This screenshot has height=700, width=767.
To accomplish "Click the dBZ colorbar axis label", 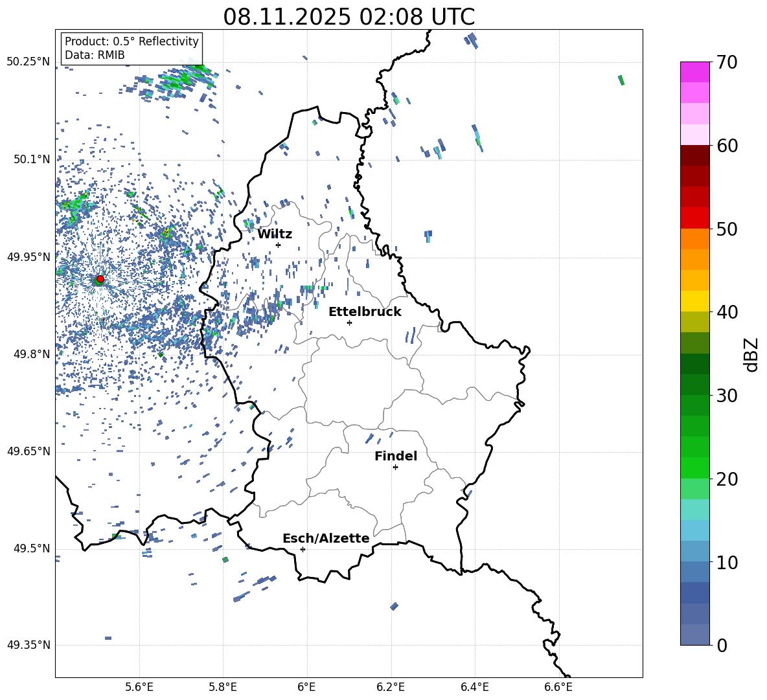I will [x=752, y=354].
